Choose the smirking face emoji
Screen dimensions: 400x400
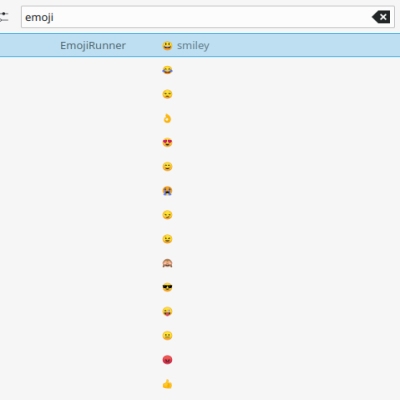(167, 215)
